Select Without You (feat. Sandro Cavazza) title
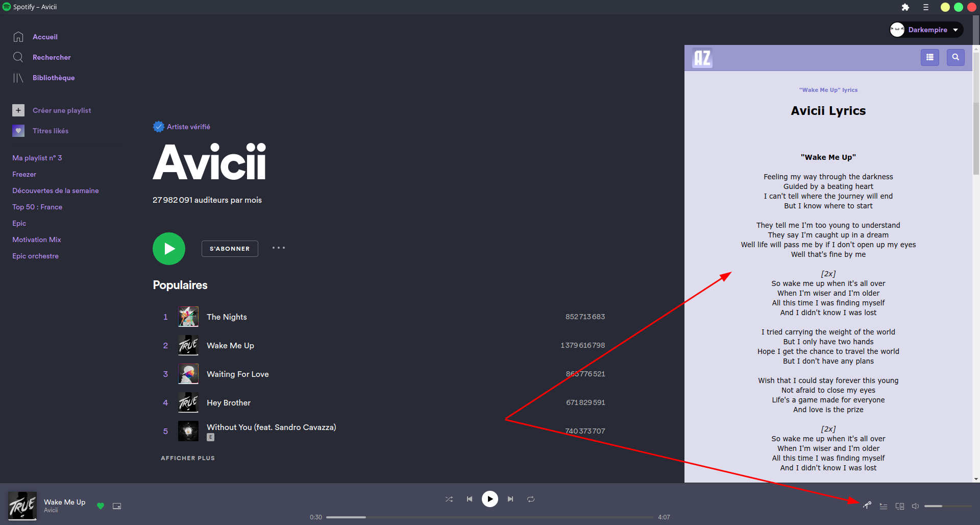Image resolution: width=980 pixels, height=525 pixels. pyautogui.click(x=272, y=427)
